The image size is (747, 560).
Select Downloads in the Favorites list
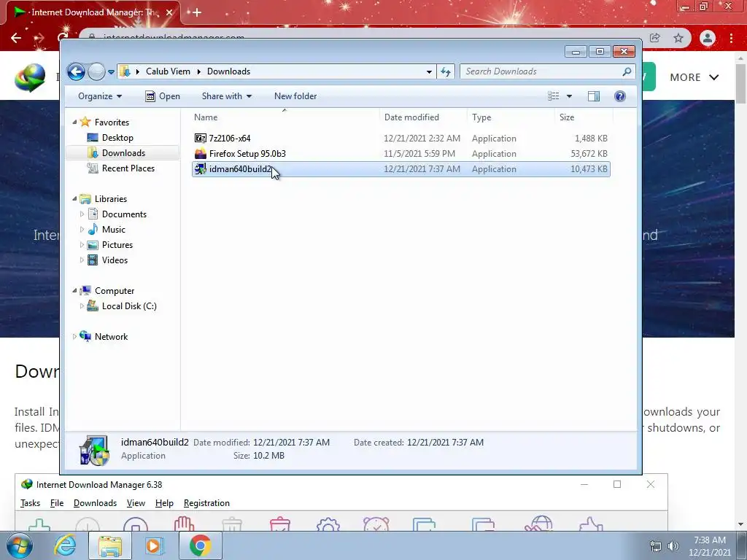pos(123,153)
